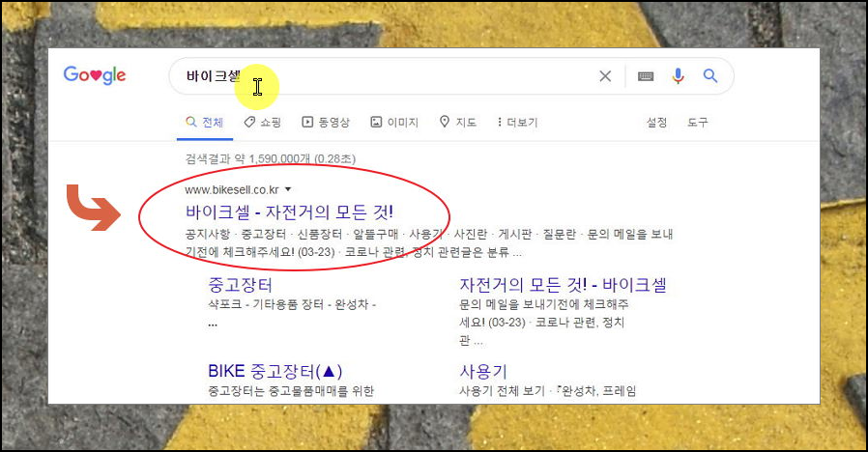Click the www.bikesell.co.kr URL text
This screenshot has width=868, height=452.
point(232,189)
